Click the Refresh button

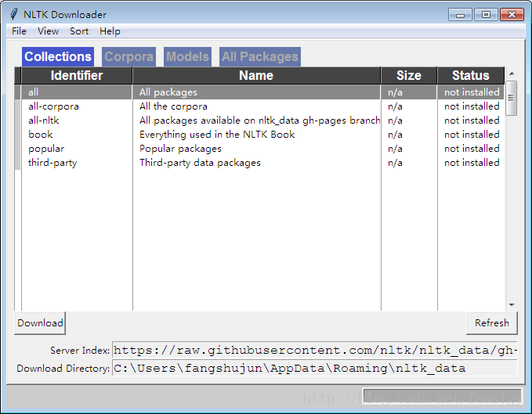click(492, 323)
